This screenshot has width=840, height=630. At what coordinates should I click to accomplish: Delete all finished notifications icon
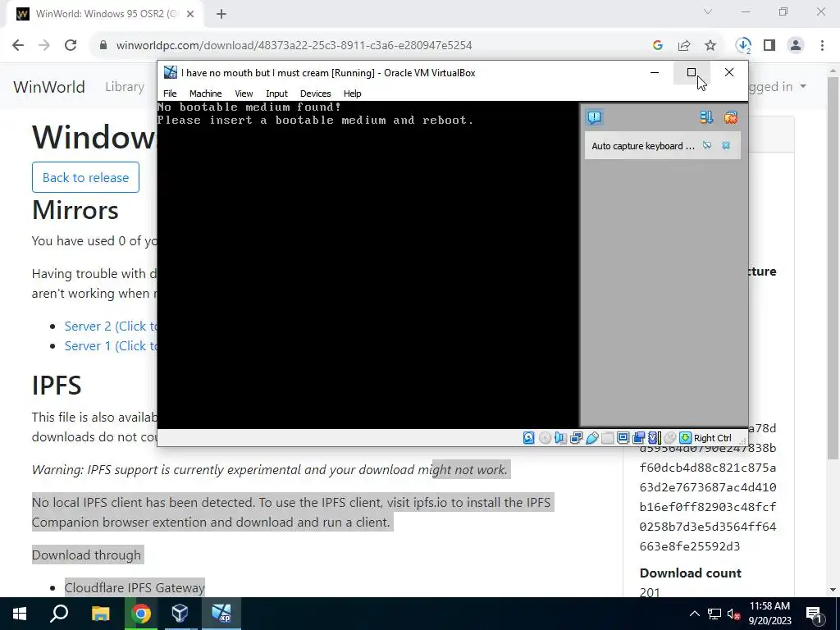point(731,117)
